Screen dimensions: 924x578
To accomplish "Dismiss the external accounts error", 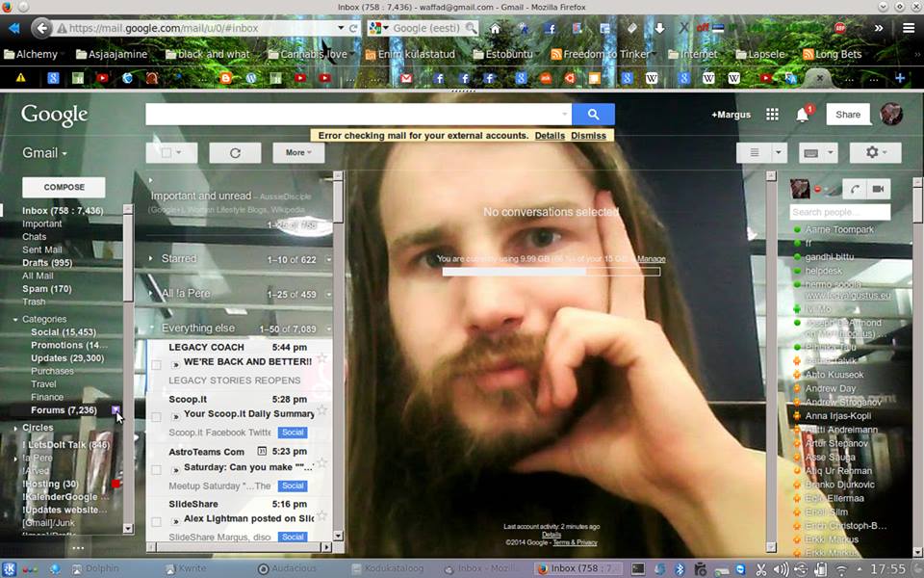I will [x=588, y=136].
